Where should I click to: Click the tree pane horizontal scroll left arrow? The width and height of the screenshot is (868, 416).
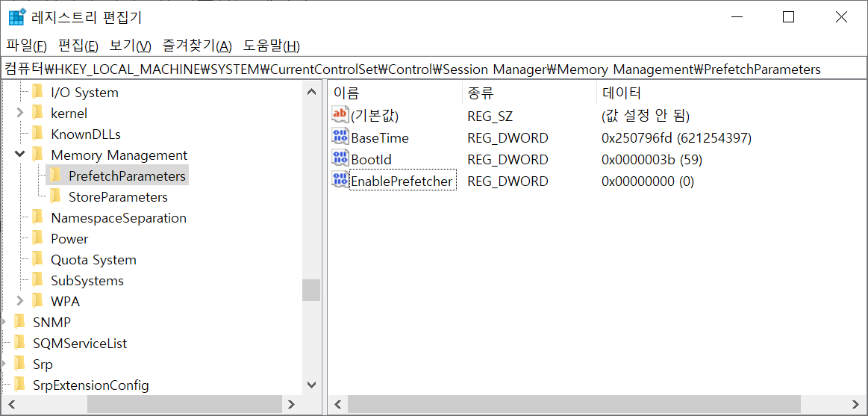[x=12, y=403]
